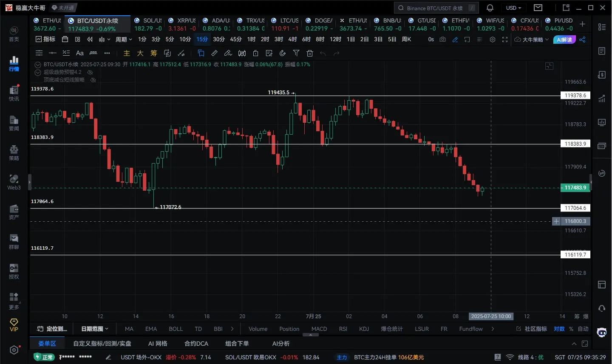612x364 pixels.
Task: Click the funnel filter icon
Action: [x=296, y=53]
